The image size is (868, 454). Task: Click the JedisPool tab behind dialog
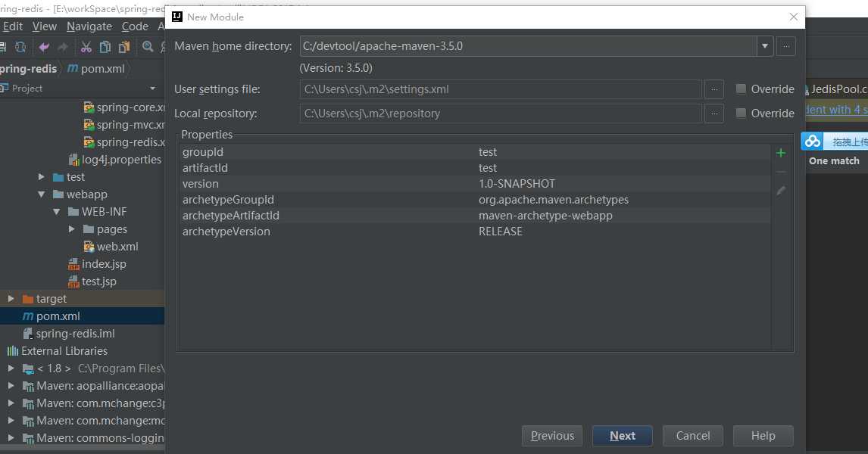[x=836, y=89]
